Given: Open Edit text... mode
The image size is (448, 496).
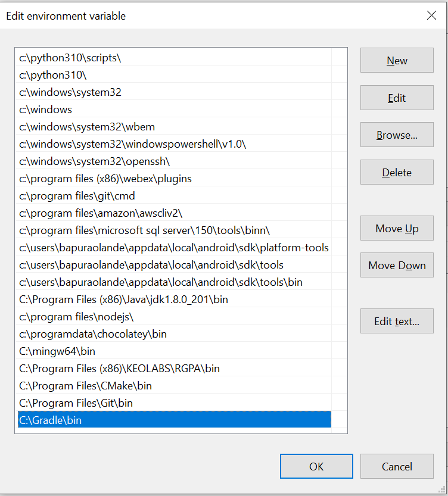Looking at the screenshot, I should 397,321.
